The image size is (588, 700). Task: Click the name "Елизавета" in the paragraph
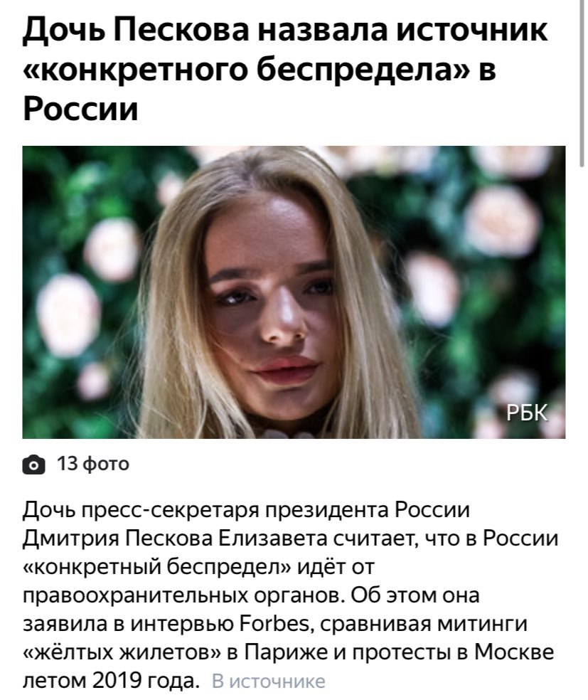[x=272, y=539]
